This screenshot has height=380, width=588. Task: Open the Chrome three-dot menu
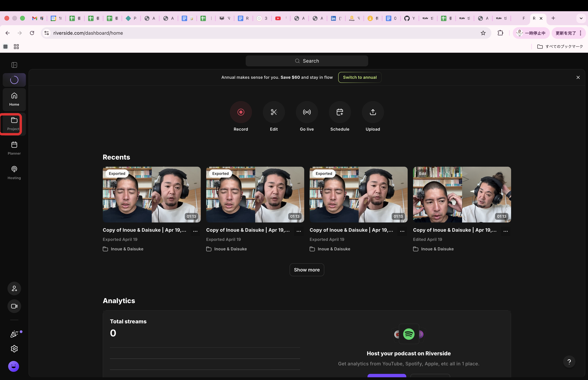click(581, 33)
